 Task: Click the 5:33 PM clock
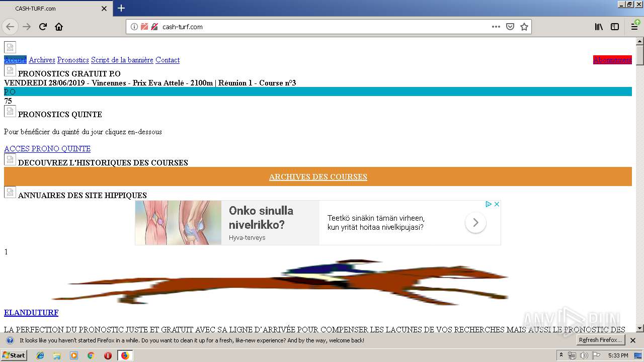(618, 355)
